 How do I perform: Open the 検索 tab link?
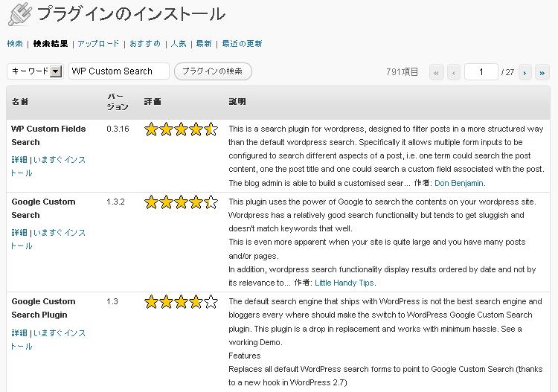[15, 44]
